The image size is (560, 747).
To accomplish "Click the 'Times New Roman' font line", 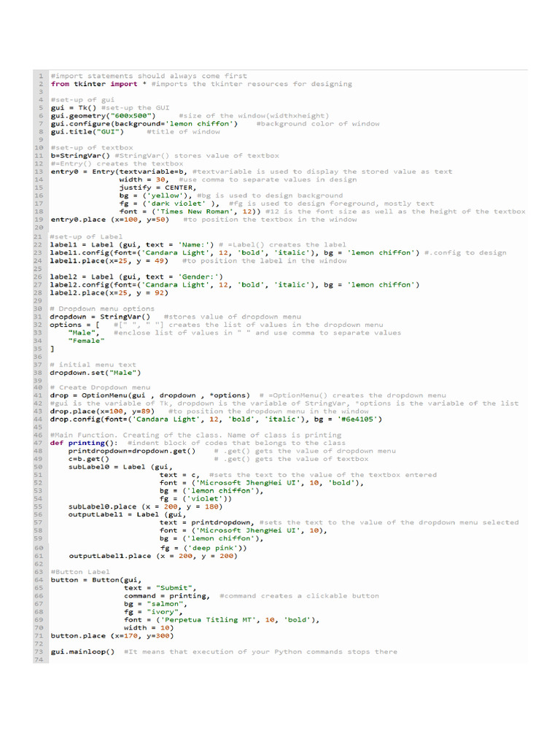I will coord(190,212).
